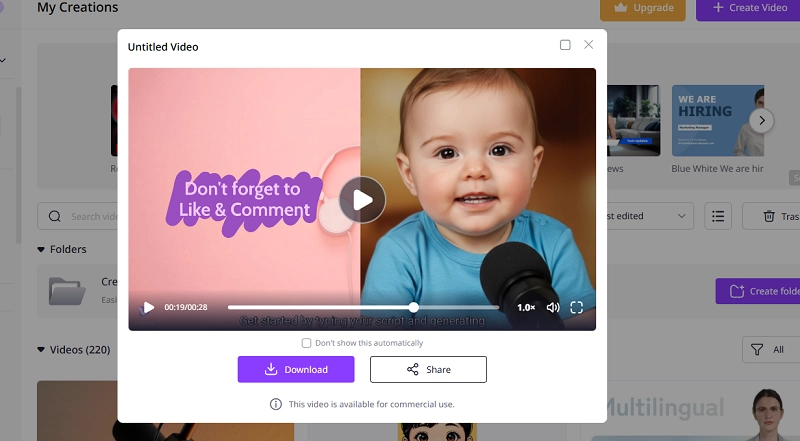The height and width of the screenshot is (441, 800).
Task: Enable "Don't show this automatically" checkbox
Action: point(307,343)
